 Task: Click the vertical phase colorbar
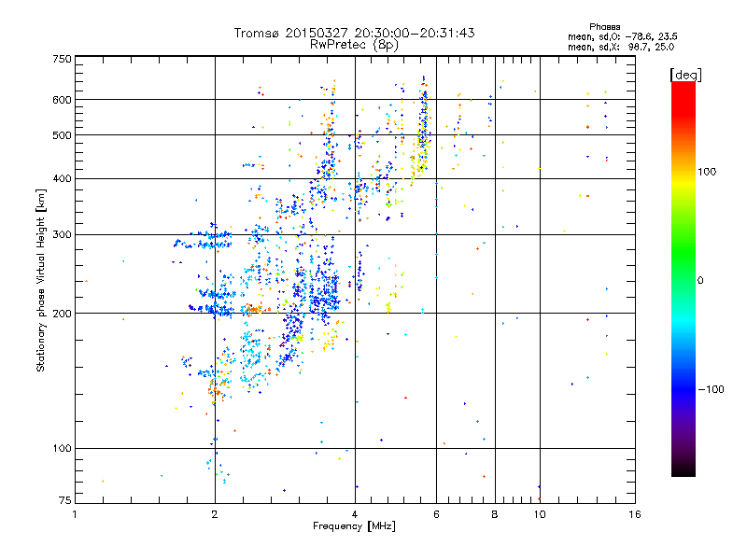pyautogui.click(x=684, y=279)
